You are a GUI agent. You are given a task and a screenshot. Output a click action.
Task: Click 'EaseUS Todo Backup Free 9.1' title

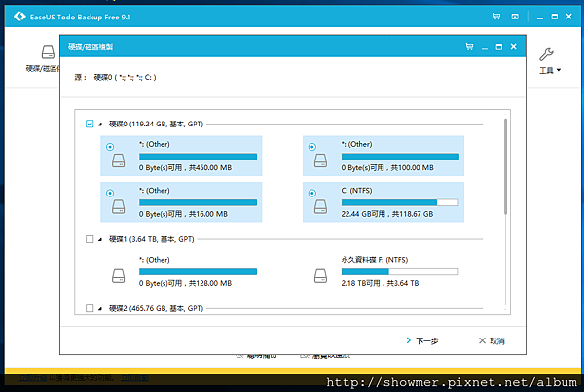[80, 17]
